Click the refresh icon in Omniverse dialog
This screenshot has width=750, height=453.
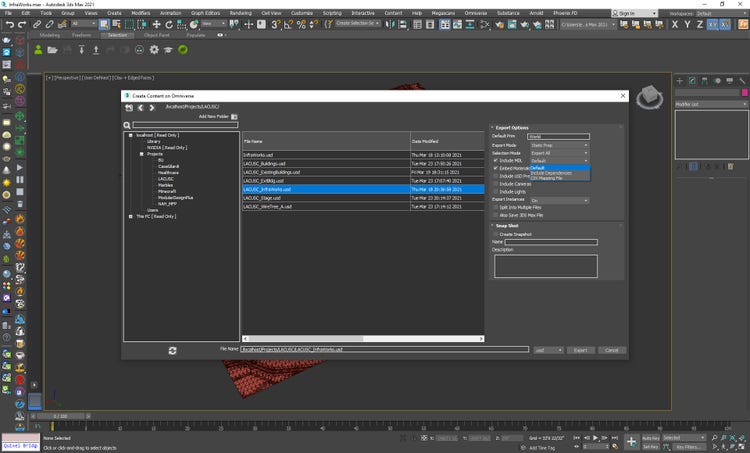(x=172, y=350)
